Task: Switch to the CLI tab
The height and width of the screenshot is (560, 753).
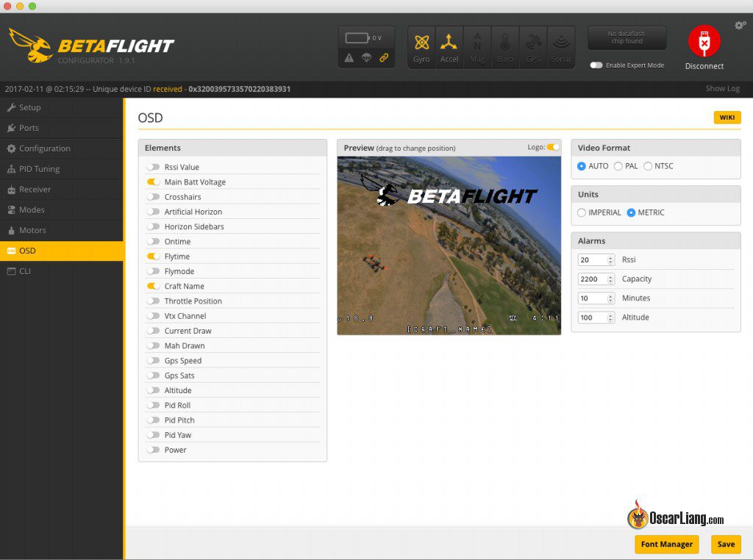Action: click(x=25, y=271)
